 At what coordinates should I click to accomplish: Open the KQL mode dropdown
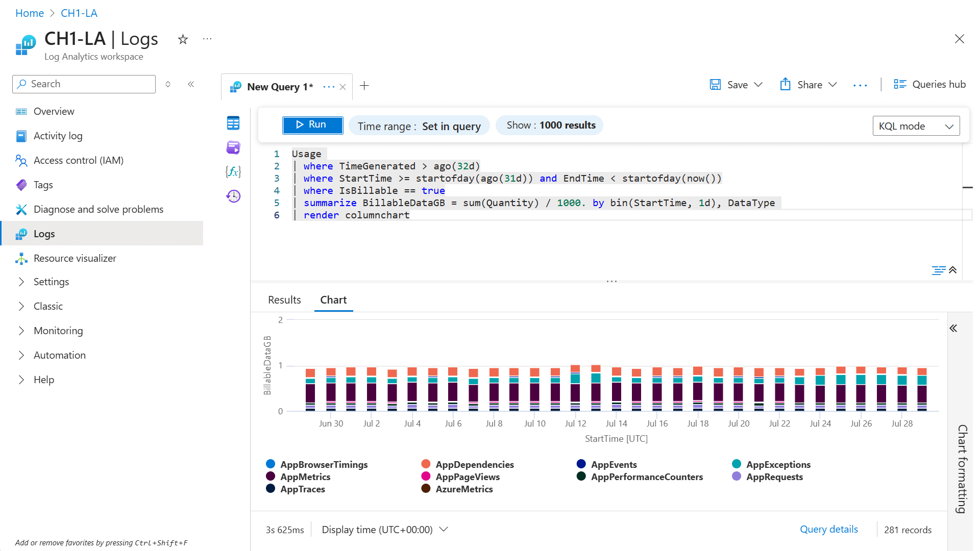tap(916, 126)
